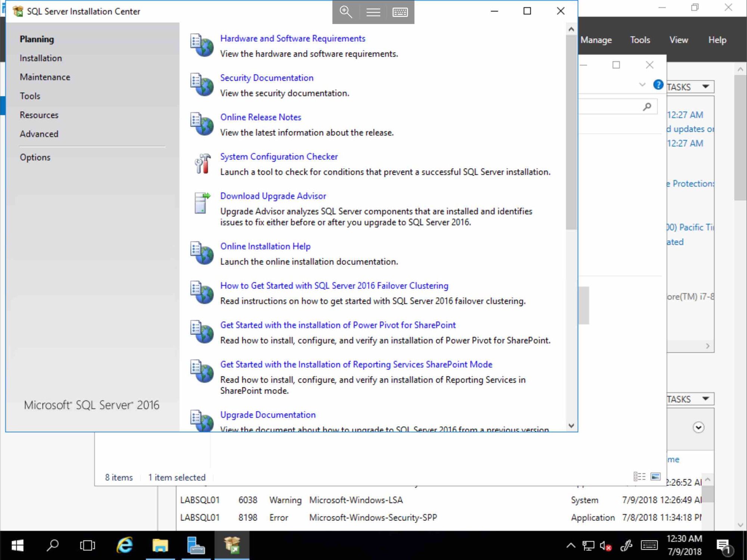The image size is (747, 560).
Task: Open Download Upgrade Advisor link
Action: 273,196
